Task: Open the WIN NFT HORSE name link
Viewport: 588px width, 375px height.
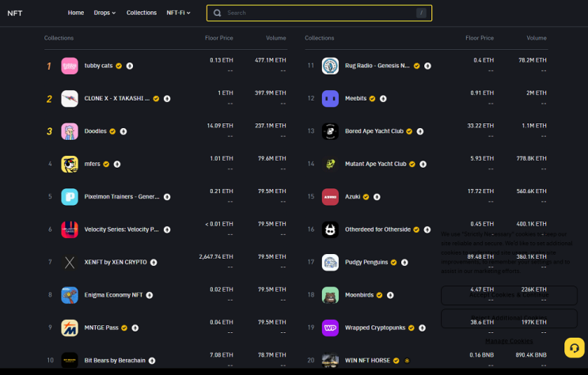Action: tap(367, 361)
